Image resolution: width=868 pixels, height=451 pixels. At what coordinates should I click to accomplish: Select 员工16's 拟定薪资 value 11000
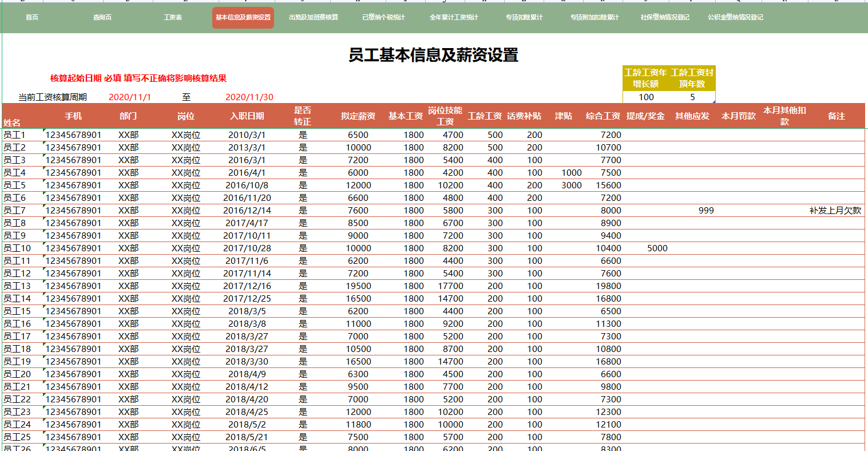[x=358, y=324]
